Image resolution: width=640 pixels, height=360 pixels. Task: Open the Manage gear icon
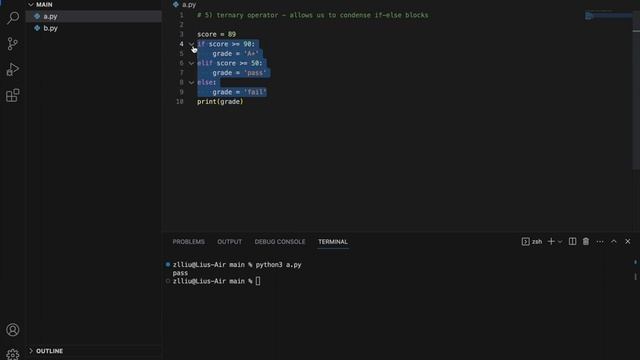pos(13,354)
